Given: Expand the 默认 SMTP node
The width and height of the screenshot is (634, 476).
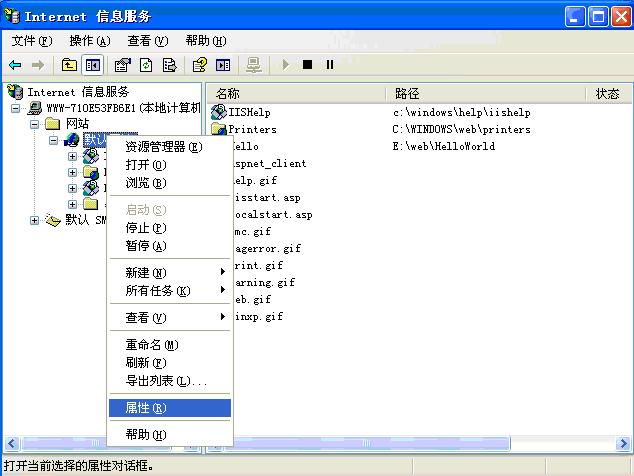Looking at the screenshot, I should tap(35, 220).
